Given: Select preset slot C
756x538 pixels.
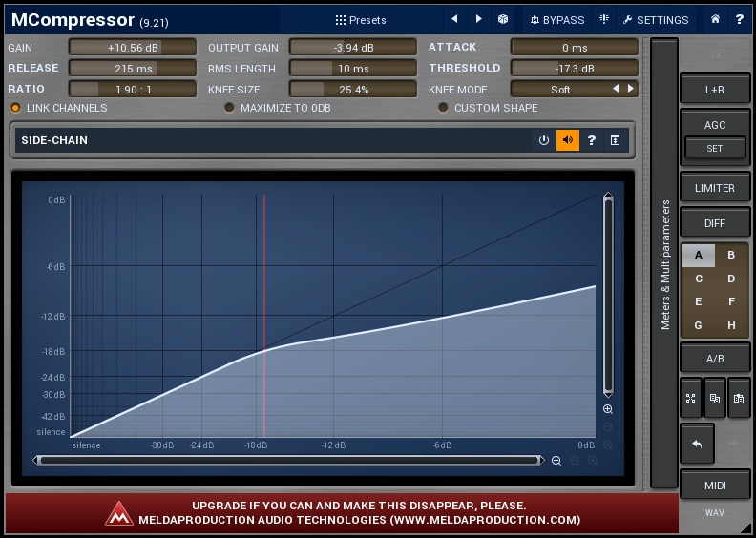Looking at the screenshot, I should pyautogui.click(x=698, y=279).
